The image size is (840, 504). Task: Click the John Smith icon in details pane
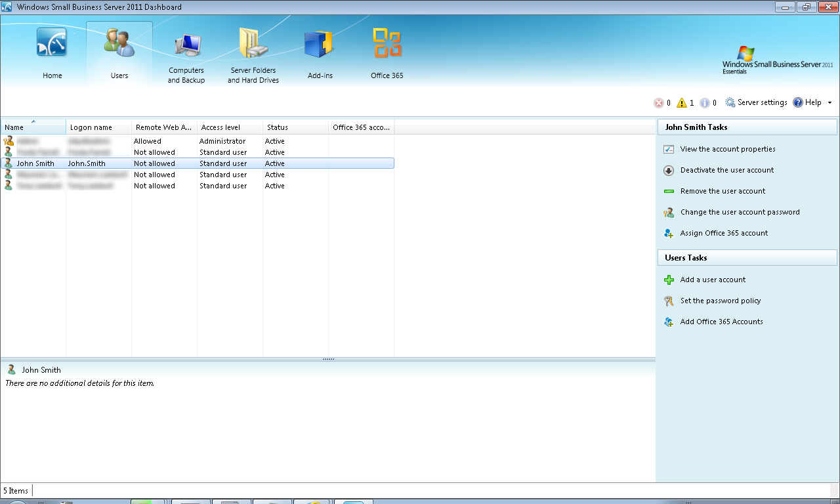pyautogui.click(x=11, y=370)
